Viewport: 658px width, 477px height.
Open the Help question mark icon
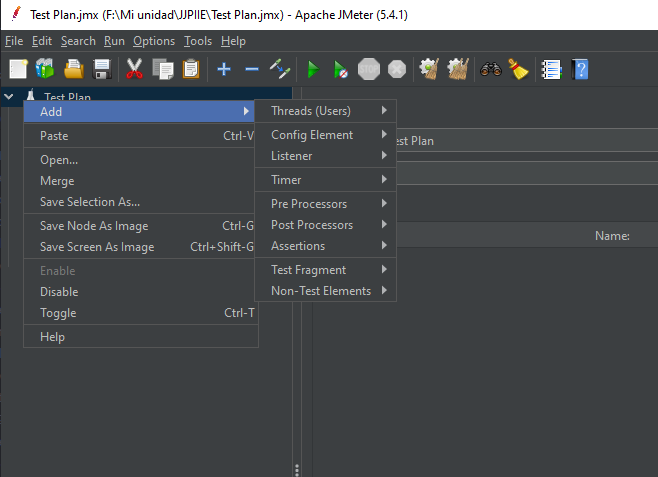[580, 69]
